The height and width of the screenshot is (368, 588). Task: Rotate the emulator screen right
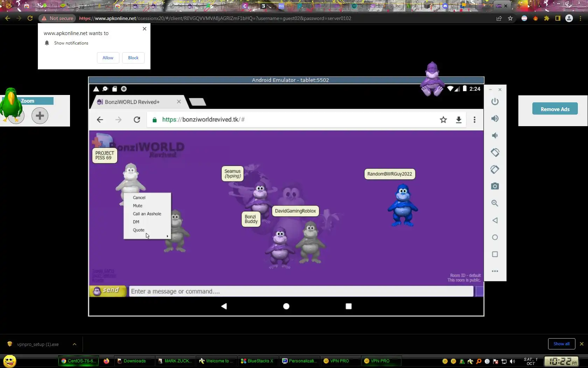tap(495, 169)
